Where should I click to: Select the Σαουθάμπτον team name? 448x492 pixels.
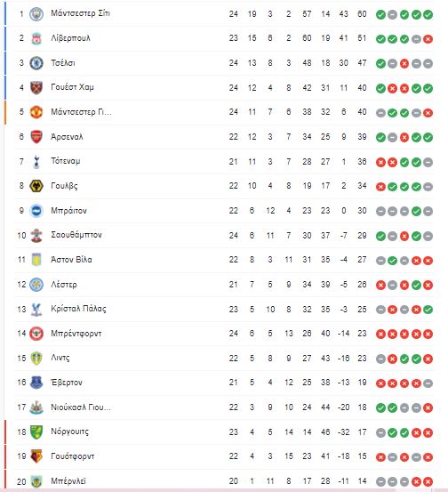point(76,235)
